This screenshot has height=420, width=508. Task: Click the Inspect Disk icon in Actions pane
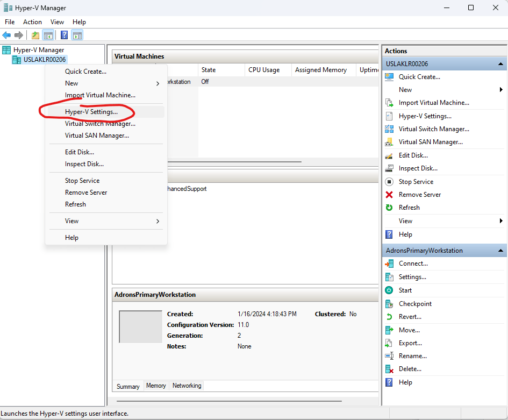[389, 168]
